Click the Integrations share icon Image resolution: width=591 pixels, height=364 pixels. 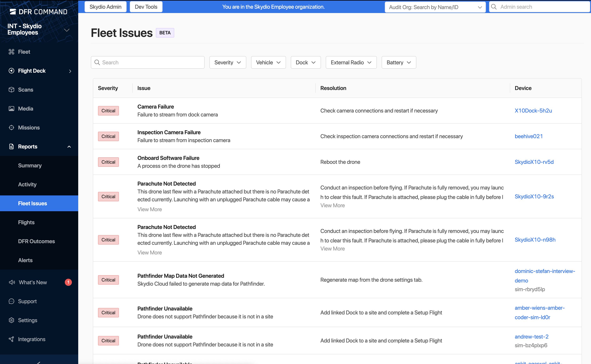point(11,339)
